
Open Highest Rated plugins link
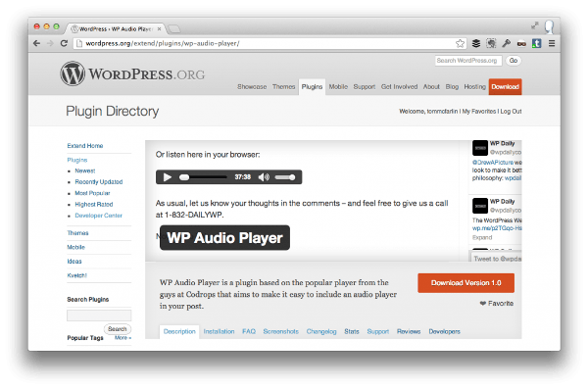(94, 205)
